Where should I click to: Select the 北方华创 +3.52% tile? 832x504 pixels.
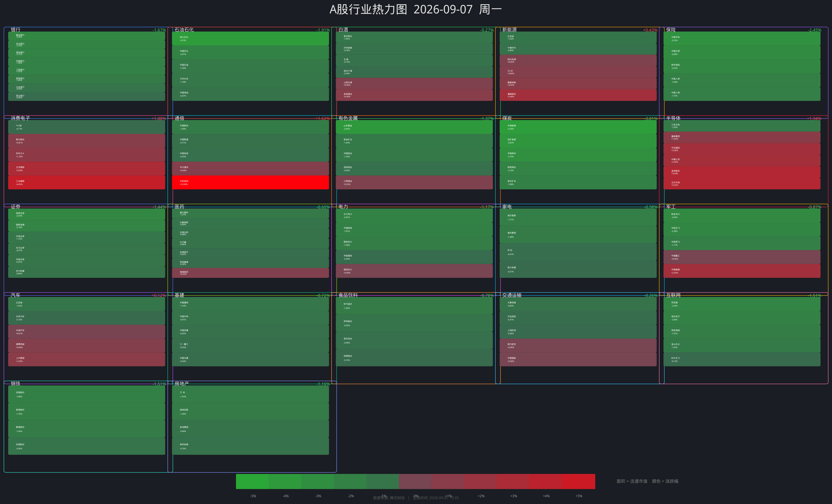tap(742, 183)
